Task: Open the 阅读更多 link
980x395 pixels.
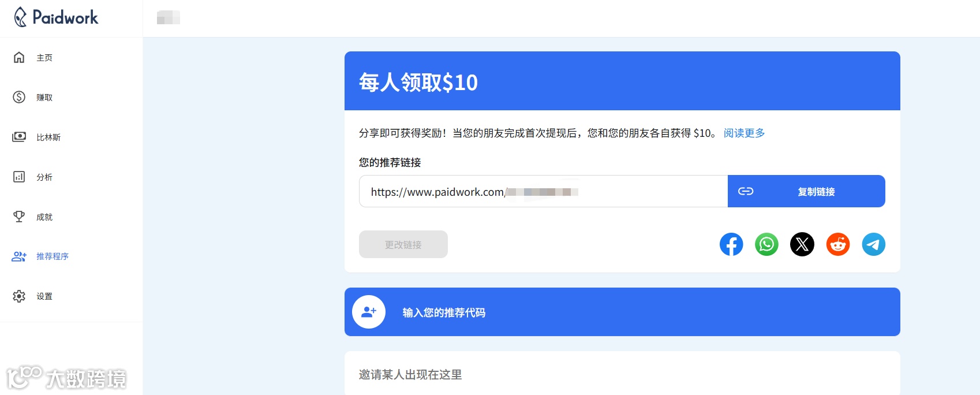Action: tap(744, 133)
